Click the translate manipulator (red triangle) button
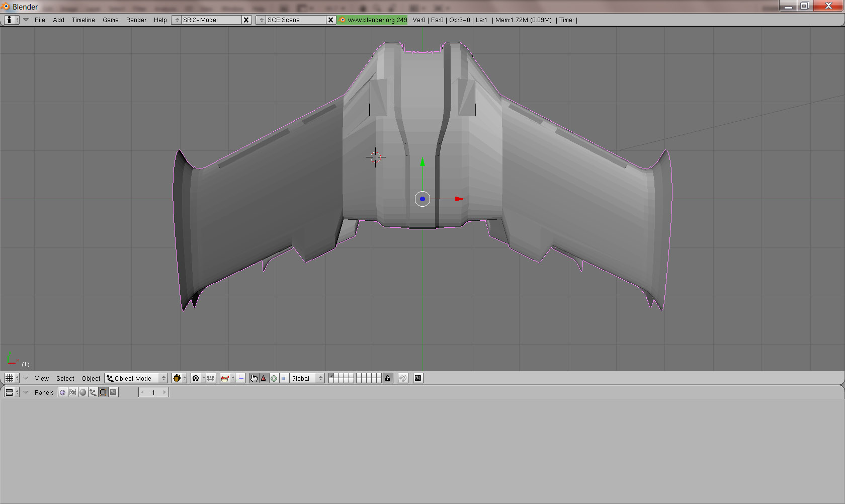The width and height of the screenshot is (845, 504). coord(264,378)
